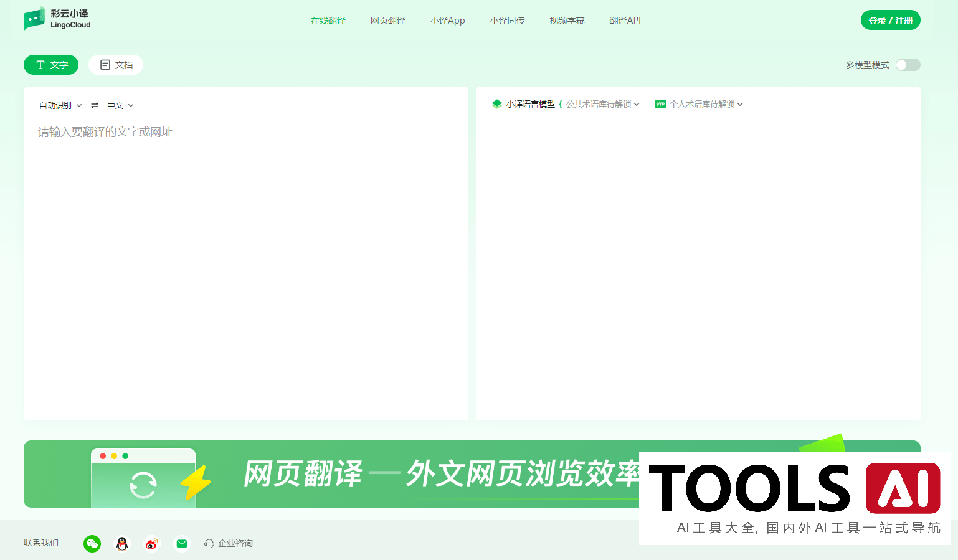Expand 公共术语库待解锁 dropdown

coord(600,104)
